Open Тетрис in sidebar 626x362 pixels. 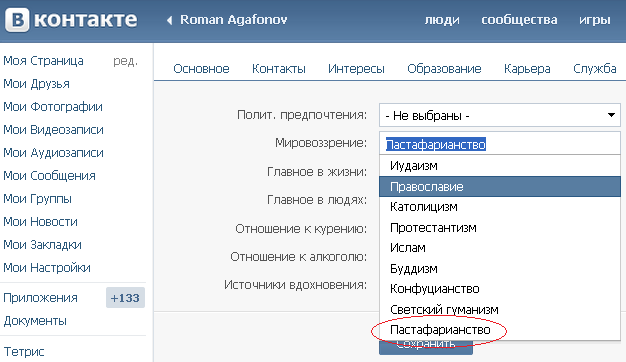24,352
